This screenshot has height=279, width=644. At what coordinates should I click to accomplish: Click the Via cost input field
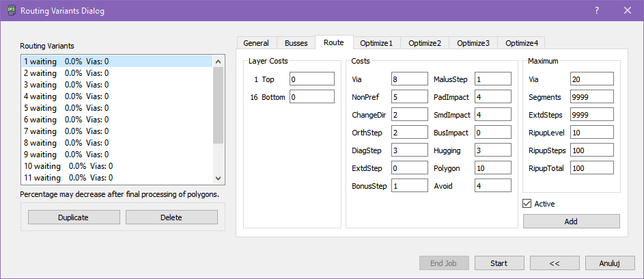408,79
